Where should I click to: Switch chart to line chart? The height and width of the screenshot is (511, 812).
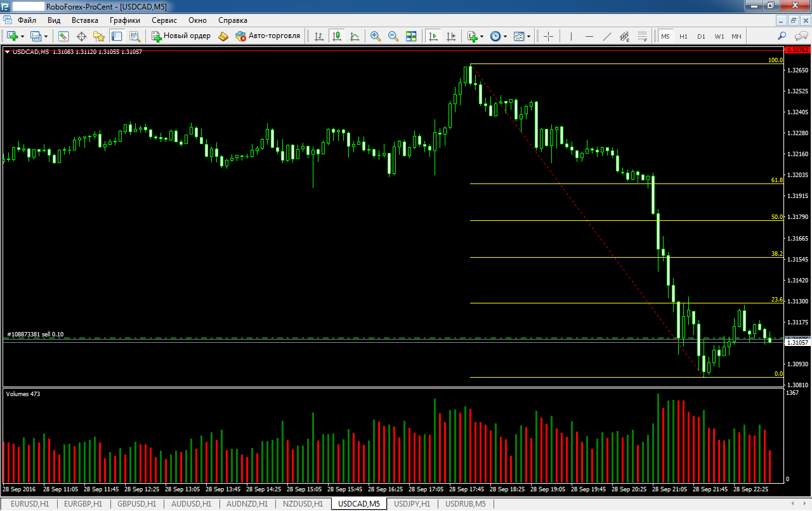[354, 36]
